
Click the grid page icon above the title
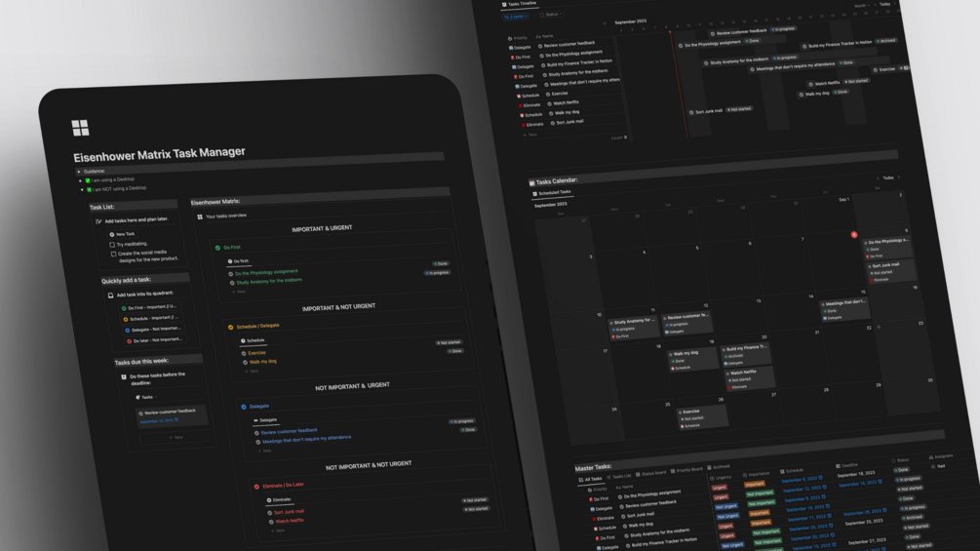80,128
